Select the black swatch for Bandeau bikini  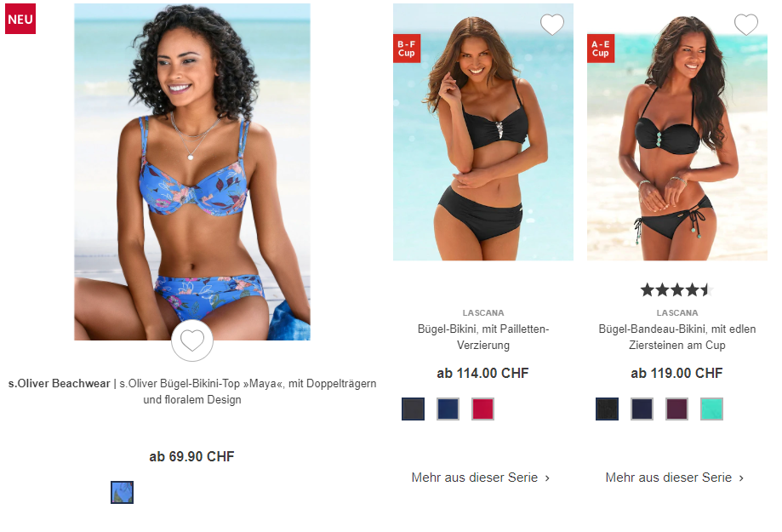coord(607,409)
